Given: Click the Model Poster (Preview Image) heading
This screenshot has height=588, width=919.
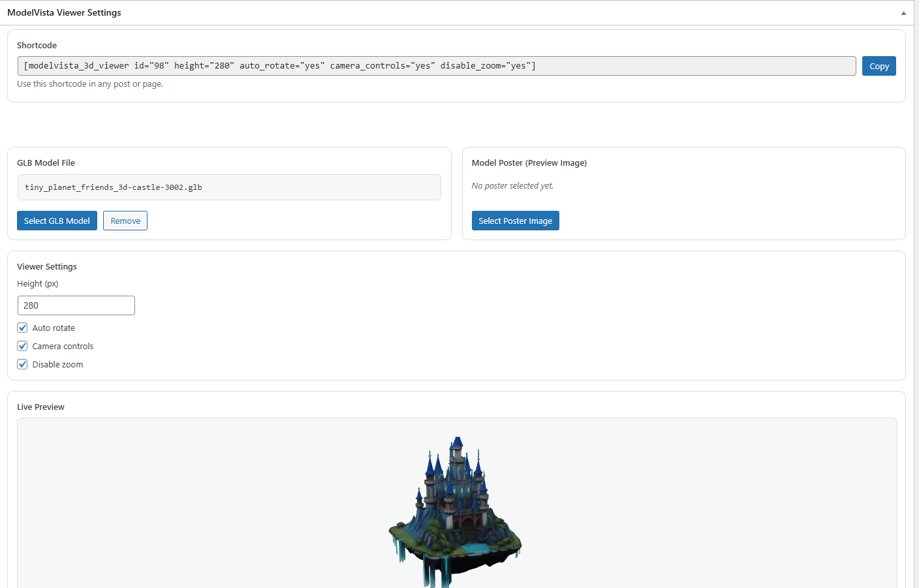Looking at the screenshot, I should click(529, 162).
